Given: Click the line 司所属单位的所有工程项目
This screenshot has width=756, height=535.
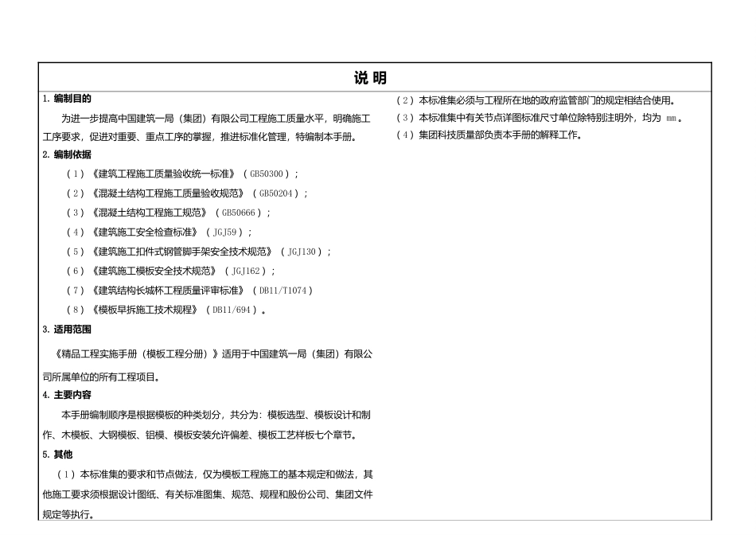Looking at the screenshot, I should coord(102,377).
